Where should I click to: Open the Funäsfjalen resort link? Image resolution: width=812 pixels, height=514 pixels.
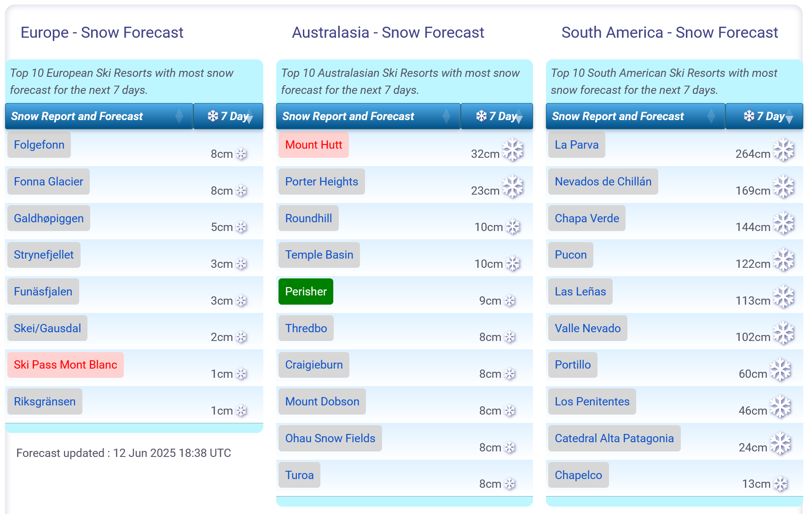pos(43,291)
